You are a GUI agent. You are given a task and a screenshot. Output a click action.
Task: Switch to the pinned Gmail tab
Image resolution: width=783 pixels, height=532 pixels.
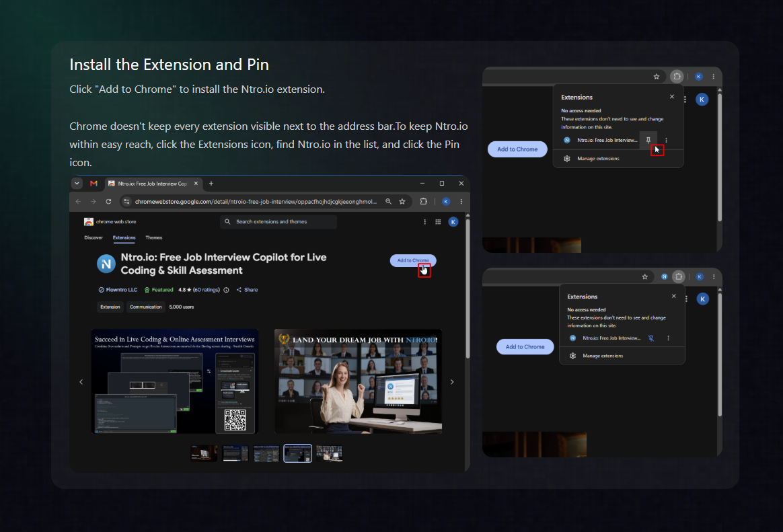coord(94,184)
